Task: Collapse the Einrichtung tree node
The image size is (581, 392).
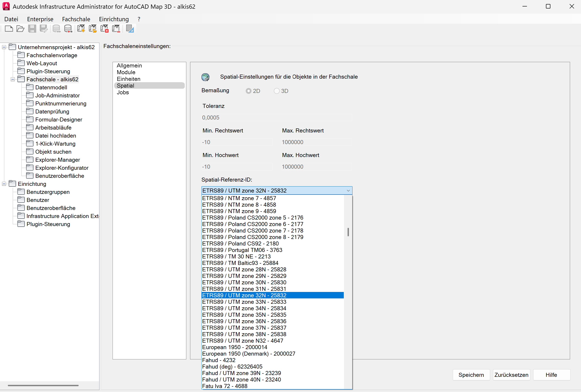Action: [4, 184]
